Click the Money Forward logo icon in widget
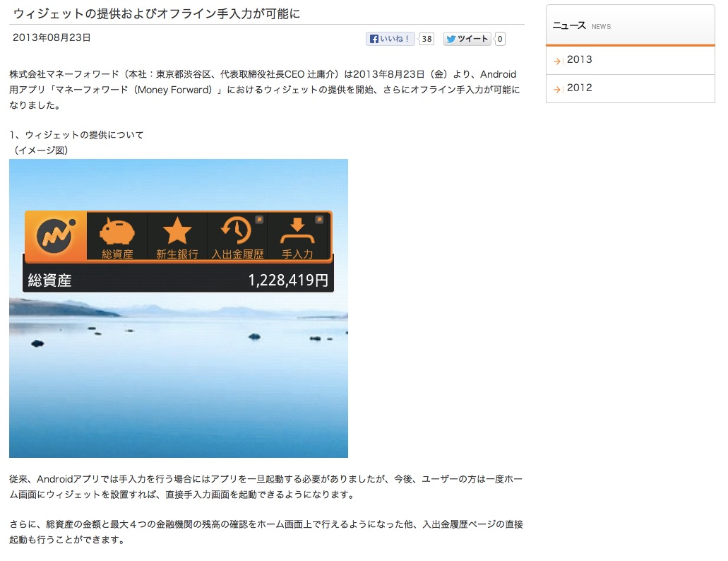The image size is (728, 561). (x=56, y=235)
